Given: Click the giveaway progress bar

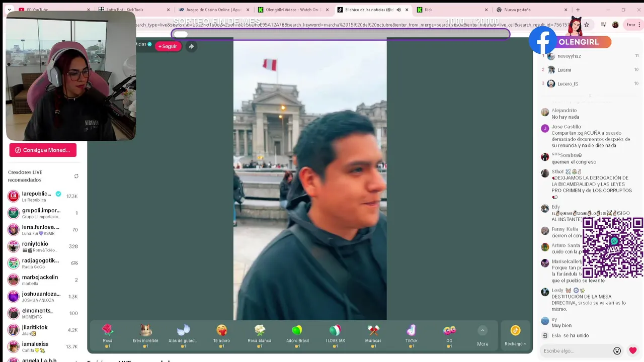Looking at the screenshot, I should (x=341, y=34).
